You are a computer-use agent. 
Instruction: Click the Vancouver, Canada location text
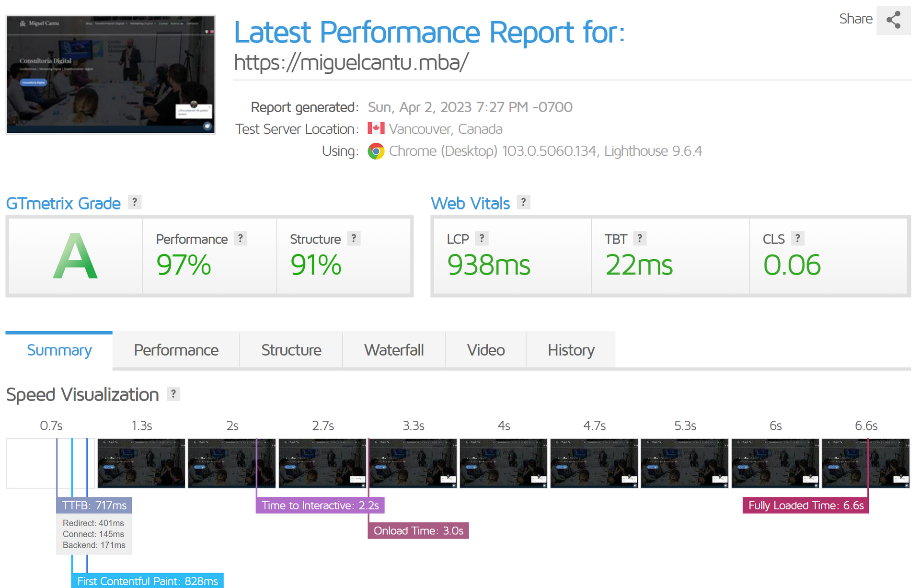[446, 129]
